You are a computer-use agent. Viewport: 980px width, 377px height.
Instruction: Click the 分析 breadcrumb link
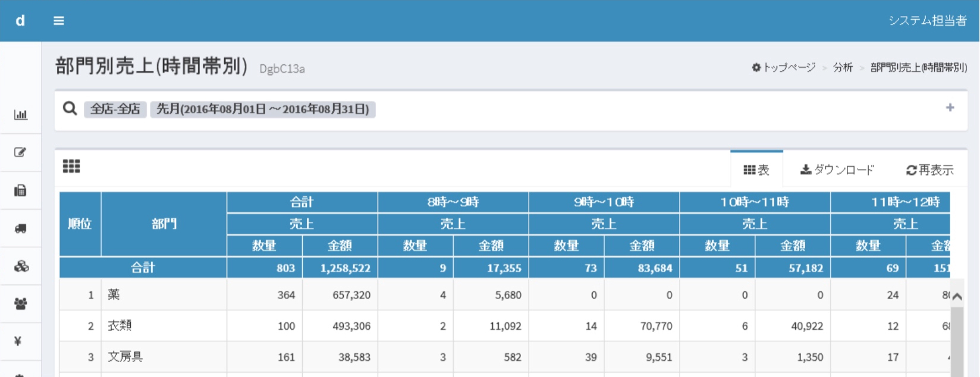tap(843, 68)
